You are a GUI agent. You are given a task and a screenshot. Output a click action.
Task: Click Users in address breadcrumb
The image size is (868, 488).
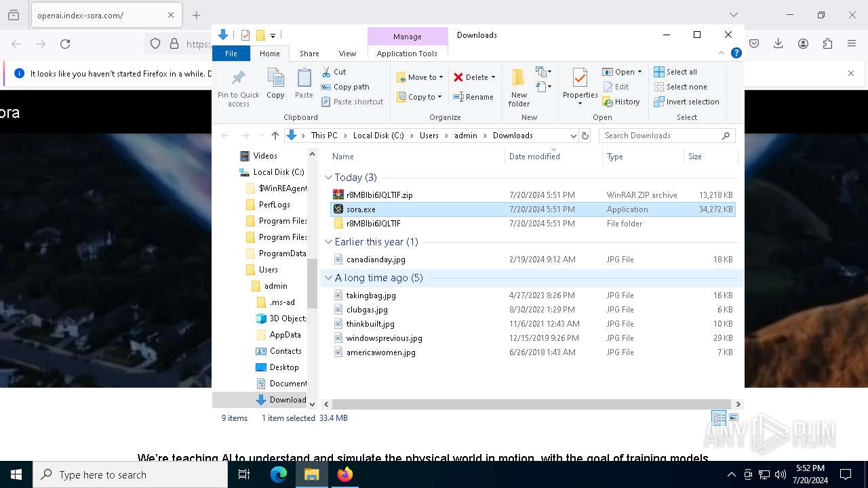(x=429, y=136)
